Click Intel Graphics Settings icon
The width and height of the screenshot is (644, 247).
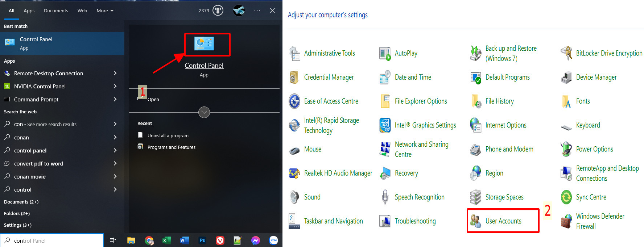385,125
